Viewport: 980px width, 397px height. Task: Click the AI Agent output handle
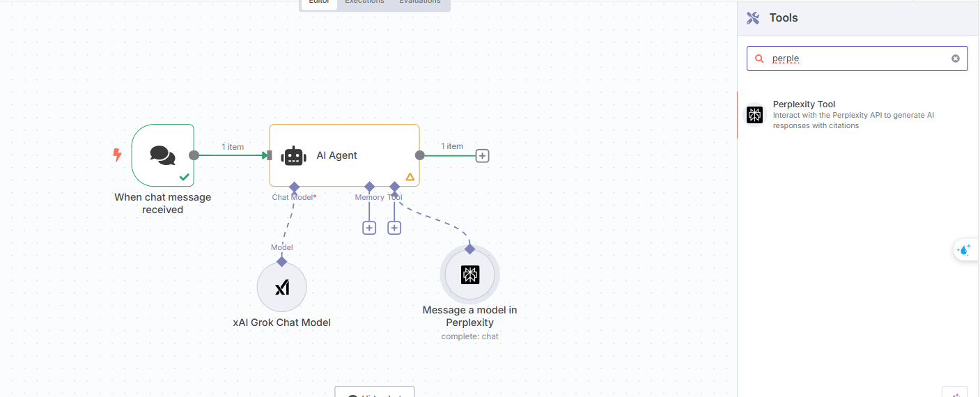click(419, 155)
